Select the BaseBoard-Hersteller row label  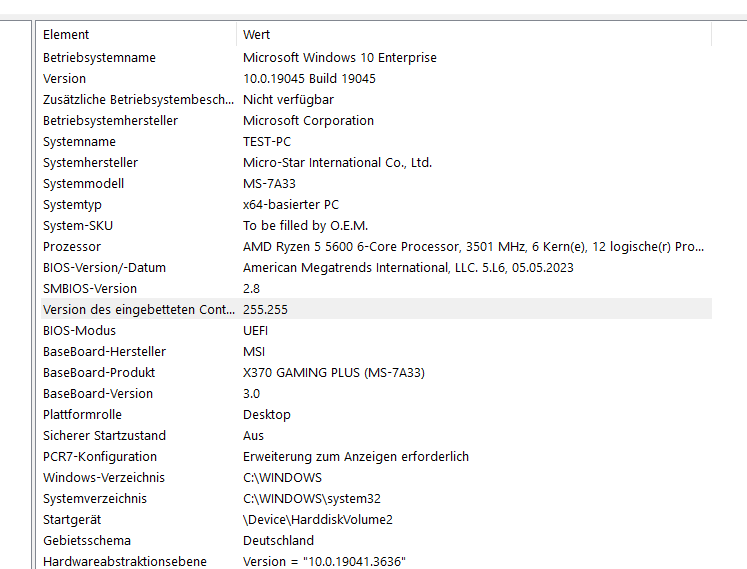tap(104, 351)
